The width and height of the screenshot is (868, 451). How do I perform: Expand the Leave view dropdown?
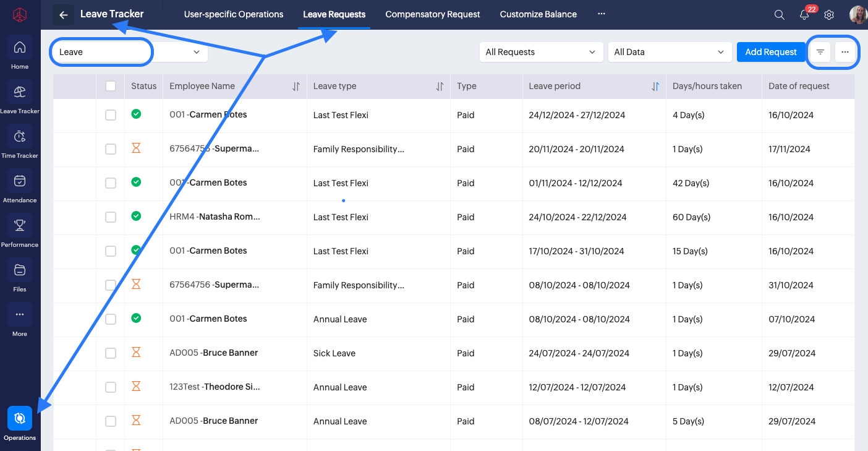pos(129,52)
